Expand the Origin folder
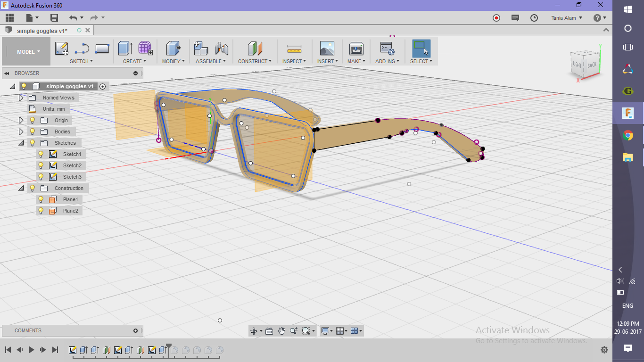This screenshot has width=644, height=362. click(x=21, y=120)
